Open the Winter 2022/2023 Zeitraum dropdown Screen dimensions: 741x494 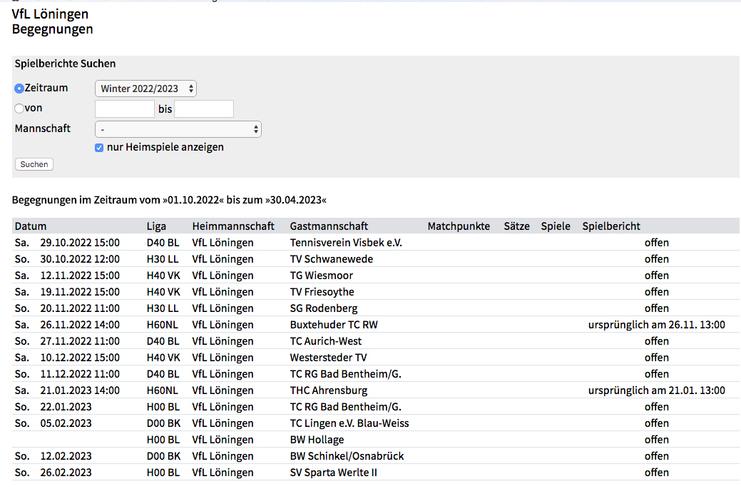pos(145,89)
